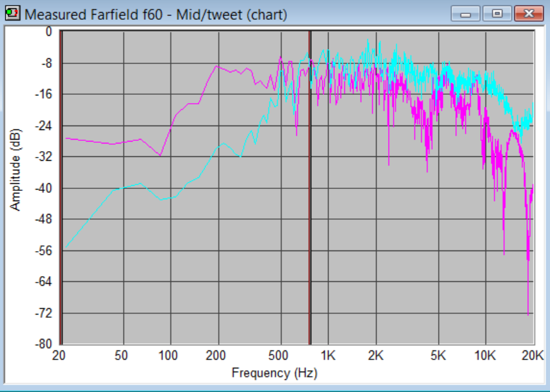
Task: Click the '-56' amplitude axis tick label
Action: click(x=44, y=250)
